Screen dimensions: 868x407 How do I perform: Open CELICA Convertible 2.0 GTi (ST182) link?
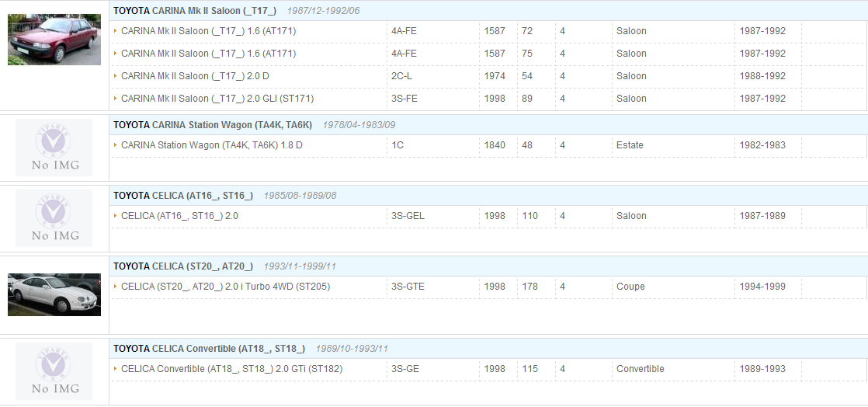[231, 369]
